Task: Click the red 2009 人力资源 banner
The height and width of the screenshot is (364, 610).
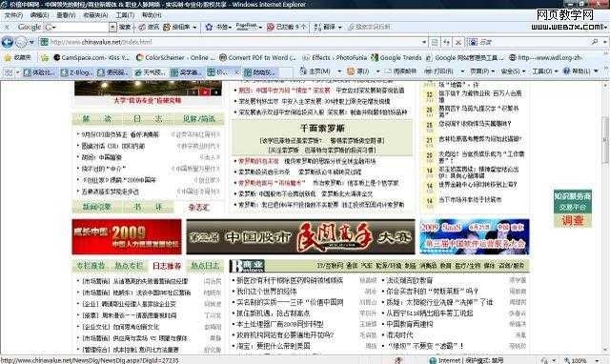Action: (127, 237)
